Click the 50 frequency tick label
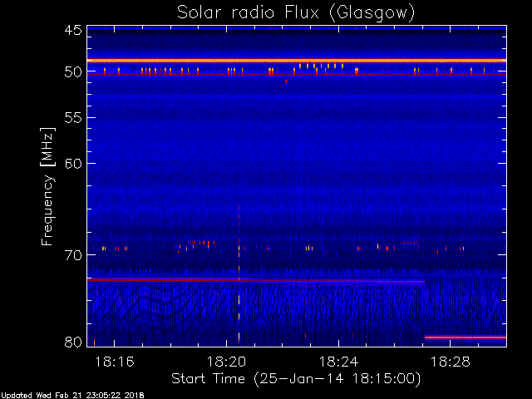 coord(73,72)
